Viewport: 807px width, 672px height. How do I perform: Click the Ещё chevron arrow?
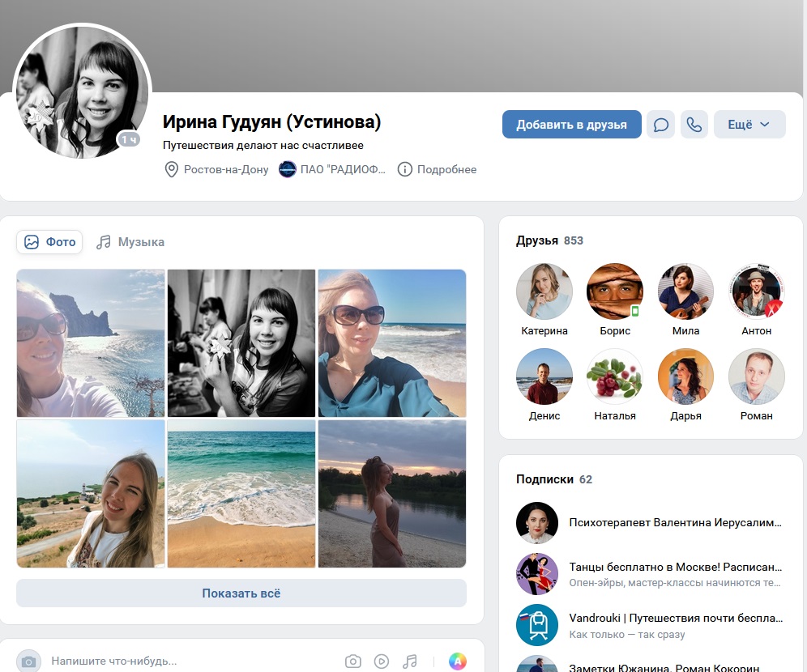click(x=765, y=125)
